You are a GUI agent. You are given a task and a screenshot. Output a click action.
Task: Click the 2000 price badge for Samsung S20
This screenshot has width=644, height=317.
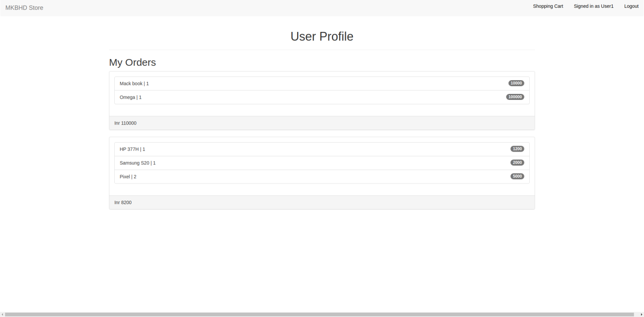[x=517, y=162]
